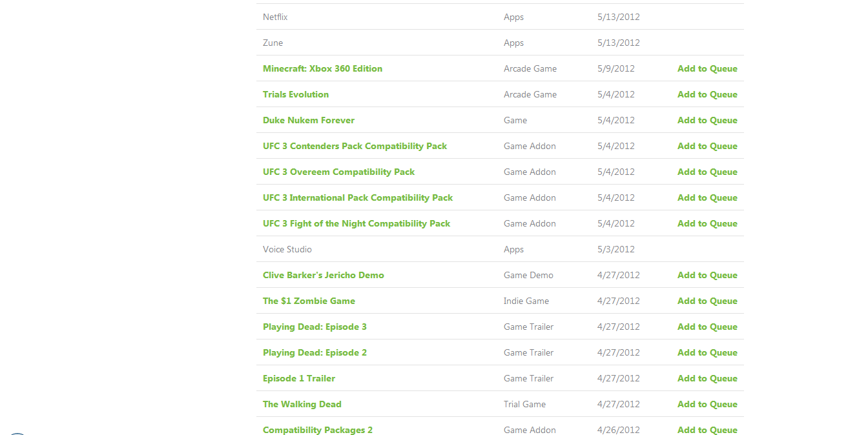This screenshot has height=435, width=868.
Task: Add Compatibility Packages 2 to queue
Action: click(707, 430)
